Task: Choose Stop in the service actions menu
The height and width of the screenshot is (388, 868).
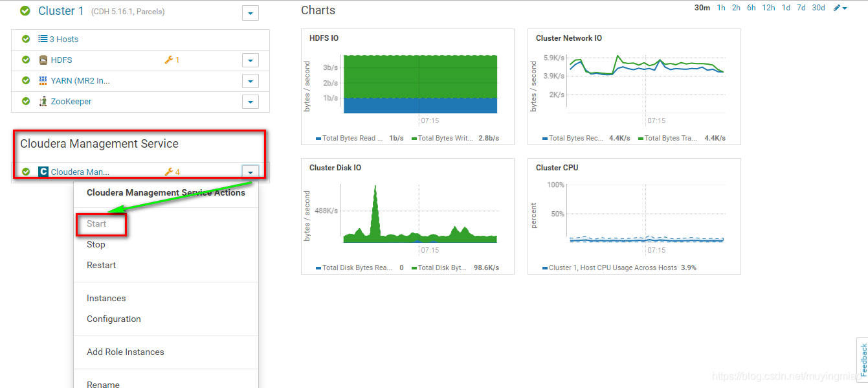Action: coord(96,244)
